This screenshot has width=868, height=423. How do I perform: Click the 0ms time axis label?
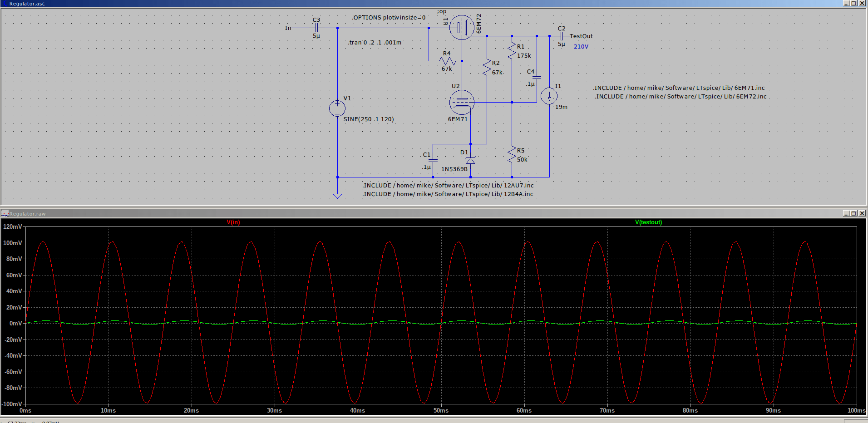point(25,410)
